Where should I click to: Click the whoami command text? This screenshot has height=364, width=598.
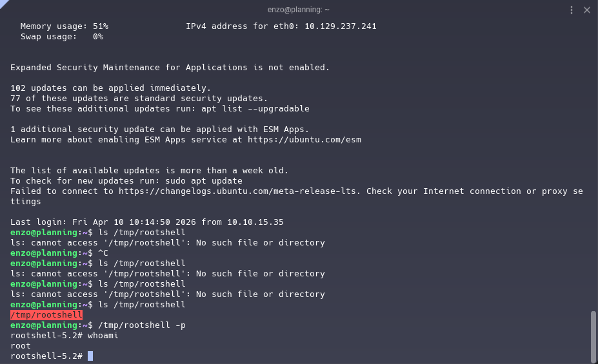(103, 336)
